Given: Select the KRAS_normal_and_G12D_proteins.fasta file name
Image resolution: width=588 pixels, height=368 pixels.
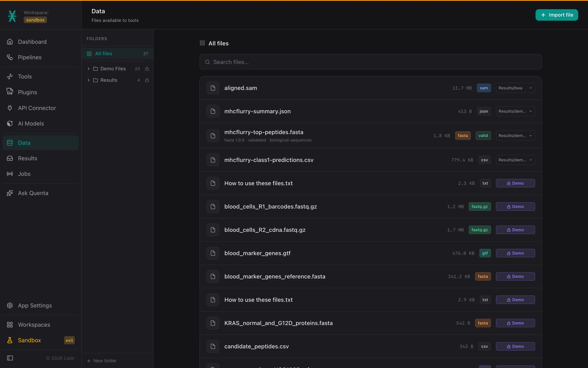Looking at the screenshot, I should [x=278, y=323].
